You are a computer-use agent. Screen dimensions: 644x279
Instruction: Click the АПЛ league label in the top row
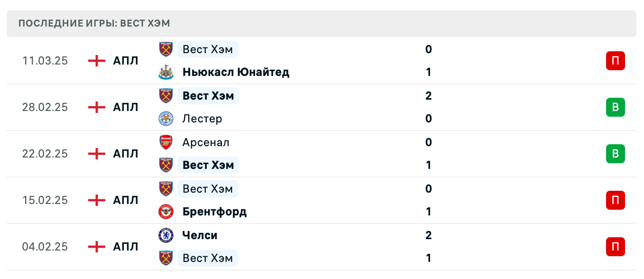pyautogui.click(x=125, y=61)
